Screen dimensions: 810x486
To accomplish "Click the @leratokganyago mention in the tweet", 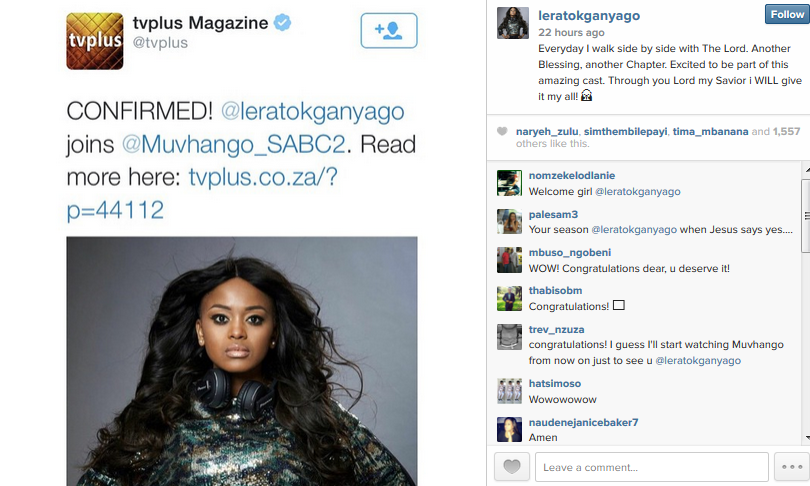I will (313, 112).
